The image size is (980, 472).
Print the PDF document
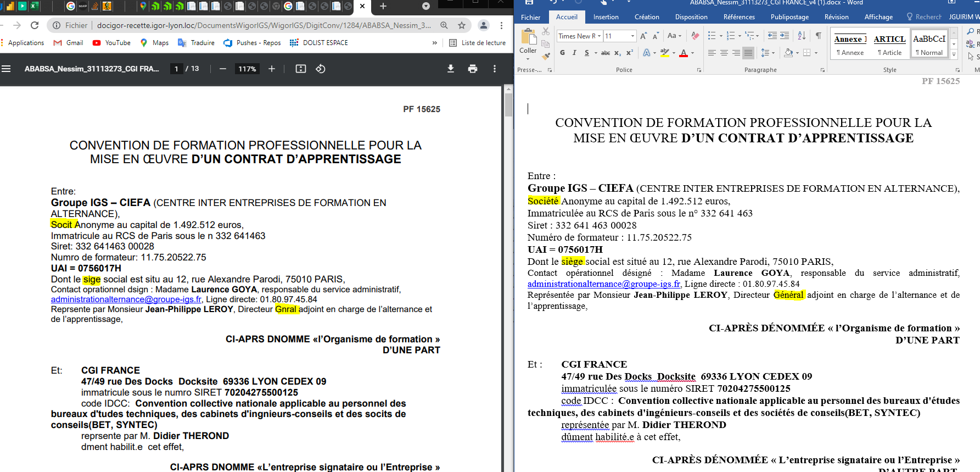click(x=472, y=69)
